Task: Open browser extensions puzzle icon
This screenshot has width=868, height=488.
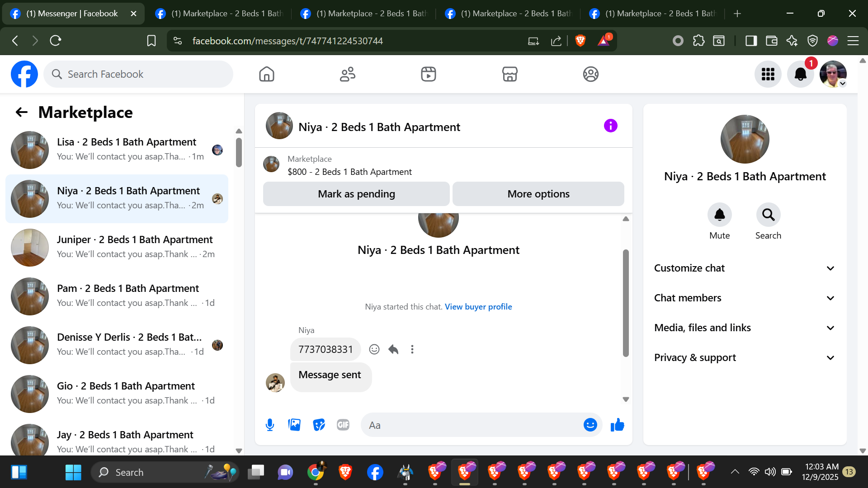Action: pos(698,41)
